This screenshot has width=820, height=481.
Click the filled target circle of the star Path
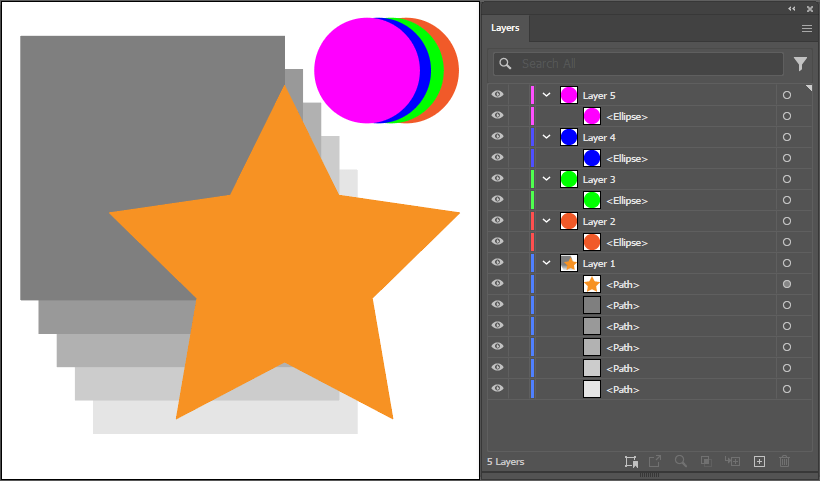787,284
